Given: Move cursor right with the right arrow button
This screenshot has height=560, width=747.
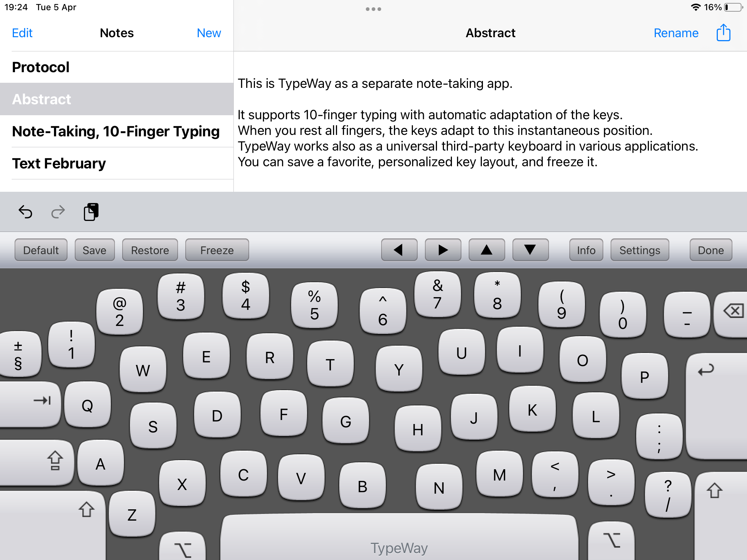Looking at the screenshot, I should (443, 250).
